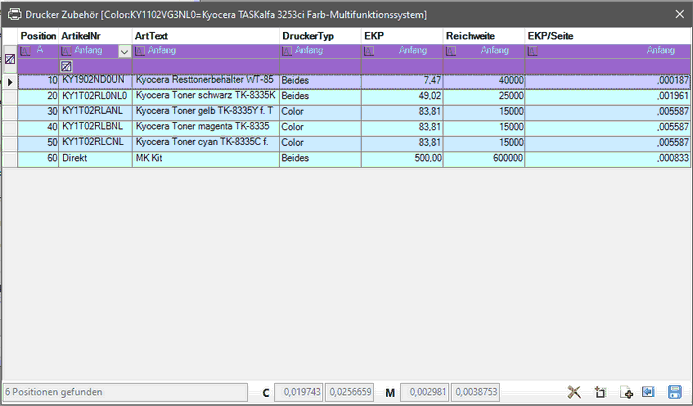Sort by the Reichweite column header
The width and height of the screenshot is (693, 406).
tap(484, 36)
